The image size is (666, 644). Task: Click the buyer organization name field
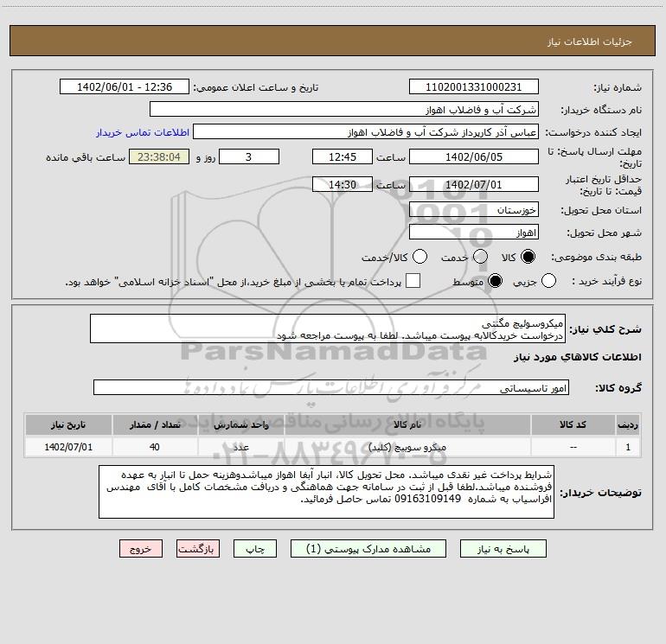tap(344, 110)
